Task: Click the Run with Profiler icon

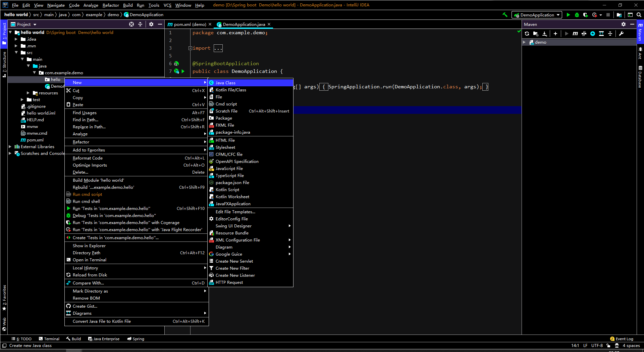Action: pyautogui.click(x=595, y=15)
